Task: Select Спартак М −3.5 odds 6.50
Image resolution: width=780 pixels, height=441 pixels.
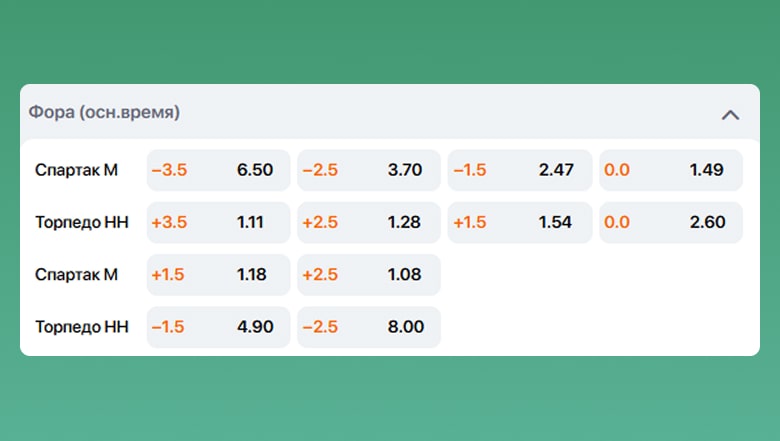Action: (x=218, y=170)
